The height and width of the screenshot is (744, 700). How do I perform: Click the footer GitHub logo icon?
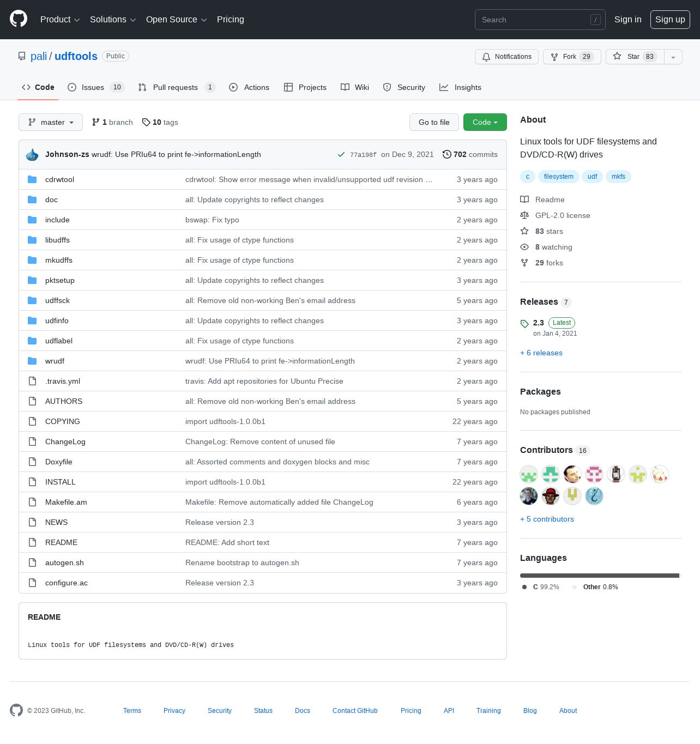[16, 710]
